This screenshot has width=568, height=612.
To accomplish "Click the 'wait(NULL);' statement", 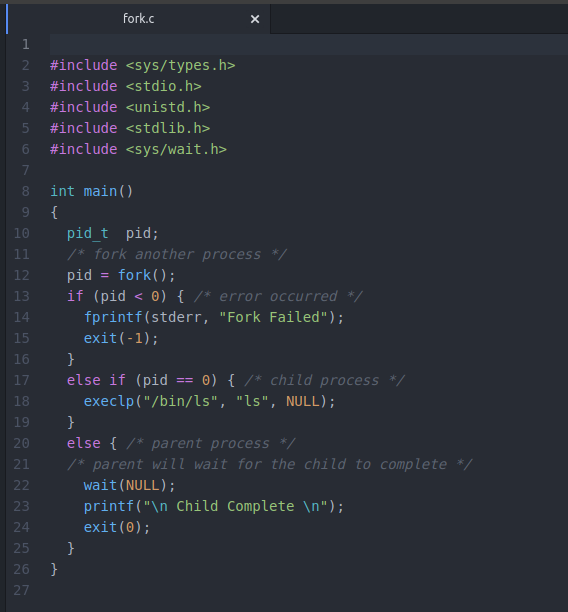I will [x=130, y=486].
